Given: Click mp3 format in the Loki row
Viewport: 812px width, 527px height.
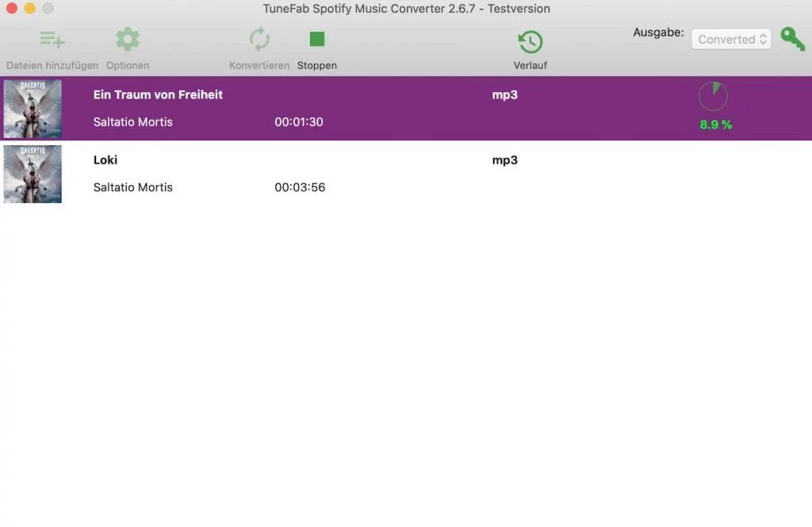Looking at the screenshot, I should [505, 160].
